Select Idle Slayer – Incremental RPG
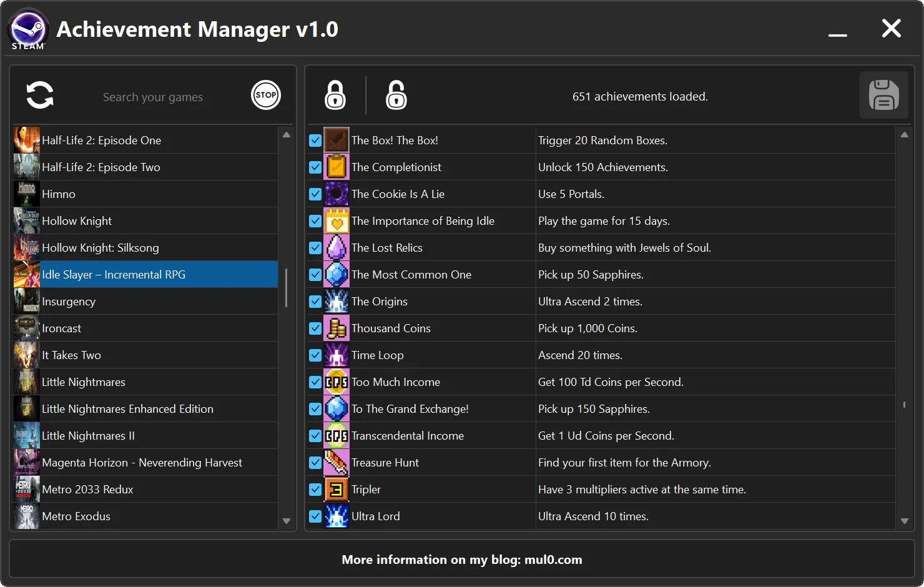The image size is (924, 587). pos(146,275)
